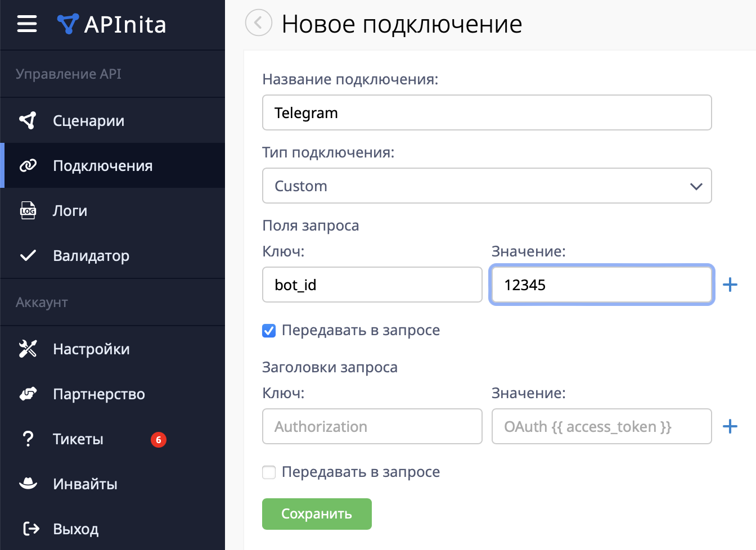This screenshot has width=756, height=550.
Task: Click the Сохранить button
Action: click(x=317, y=513)
